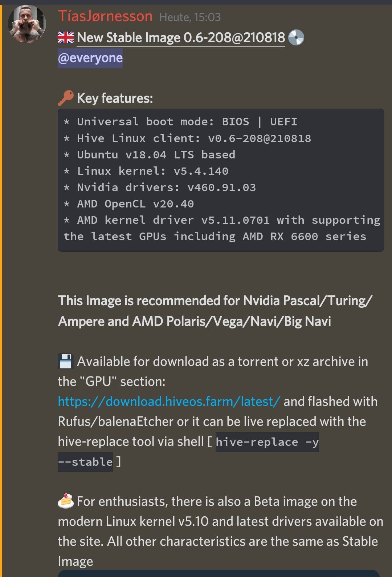Click the UK flag emoji
This screenshot has width=392, height=577.
(x=66, y=37)
